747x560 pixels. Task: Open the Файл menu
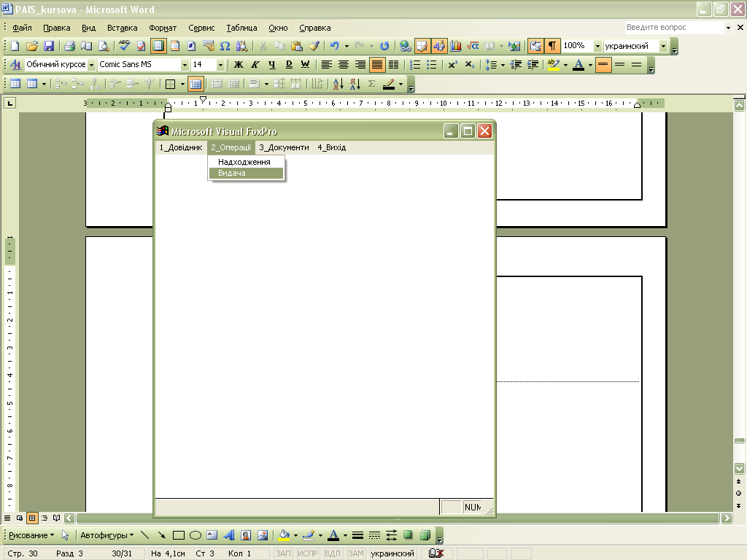(x=22, y=28)
